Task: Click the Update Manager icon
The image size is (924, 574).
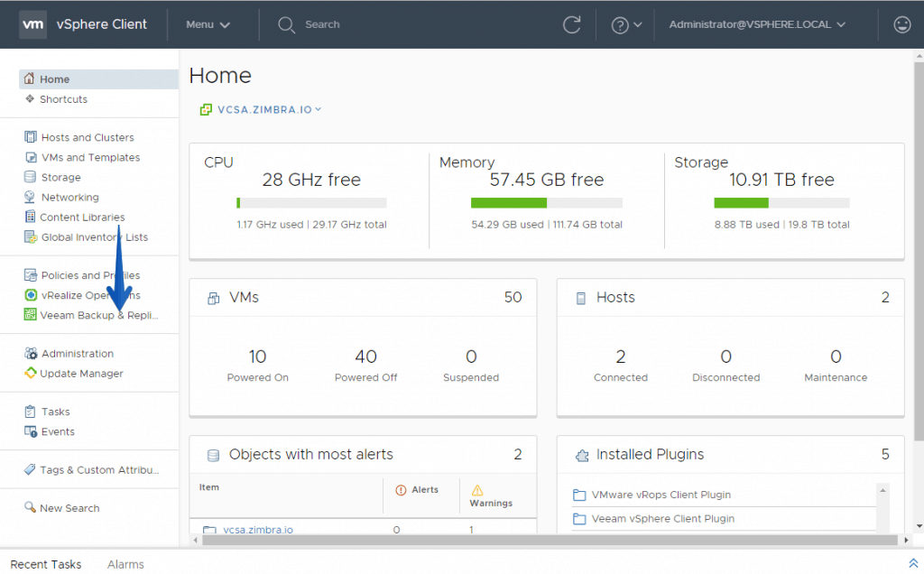Action: 30,373
